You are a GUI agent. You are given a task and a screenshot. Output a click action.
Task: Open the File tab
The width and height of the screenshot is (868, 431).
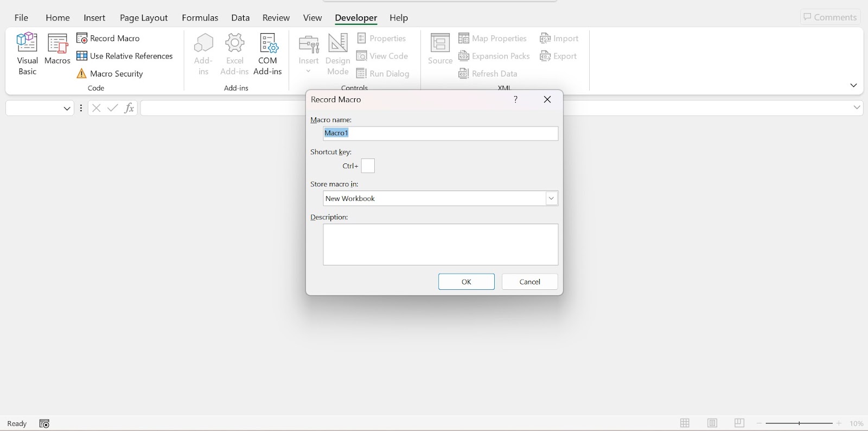click(21, 17)
